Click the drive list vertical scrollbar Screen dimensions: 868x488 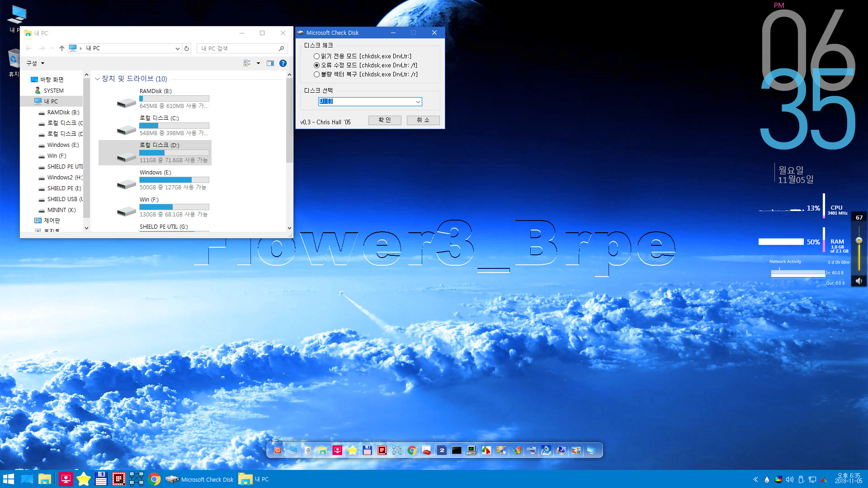click(x=289, y=120)
